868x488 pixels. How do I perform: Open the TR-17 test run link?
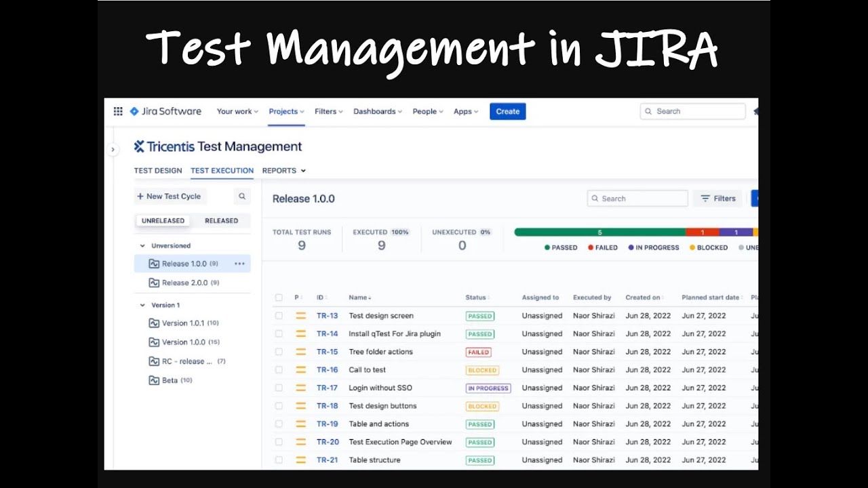327,388
